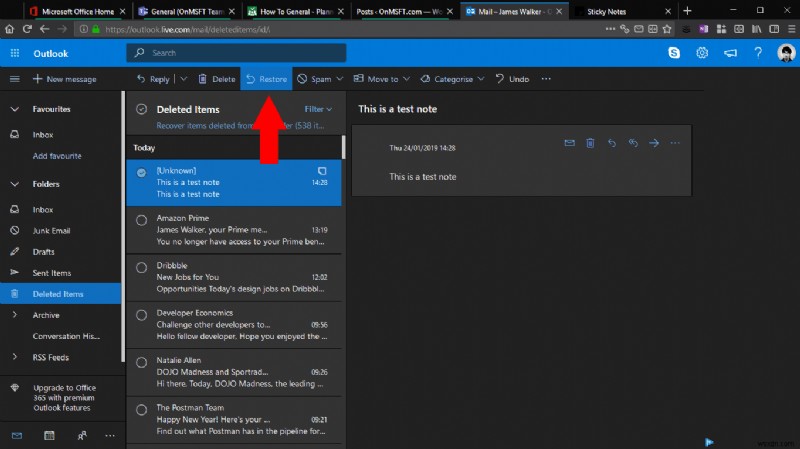Viewport: 800px width, 449px height.
Task: Toggle the hamburger navigation menu
Action: (x=15, y=79)
